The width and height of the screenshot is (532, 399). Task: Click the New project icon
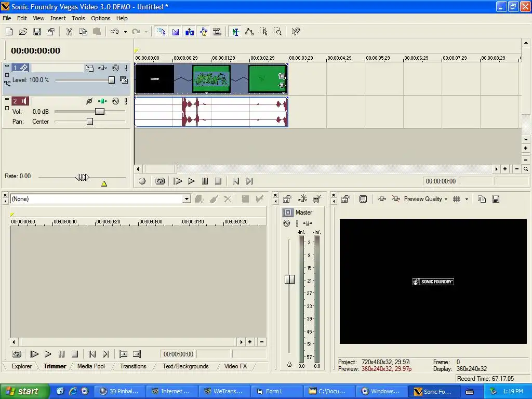coord(9,32)
